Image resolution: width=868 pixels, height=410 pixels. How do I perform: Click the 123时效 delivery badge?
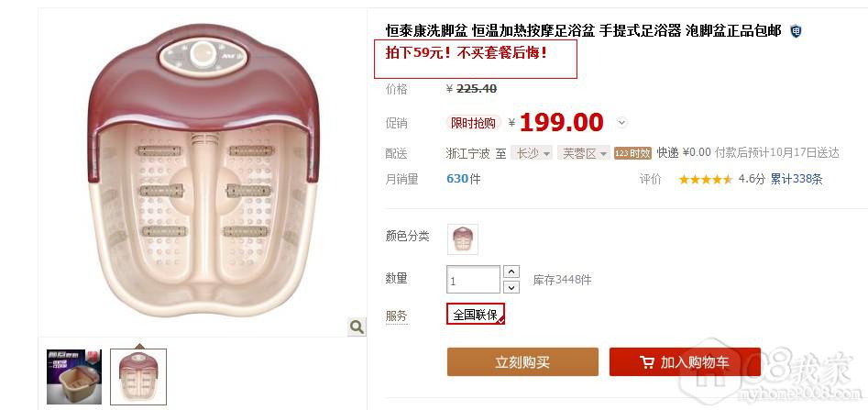click(632, 153)
